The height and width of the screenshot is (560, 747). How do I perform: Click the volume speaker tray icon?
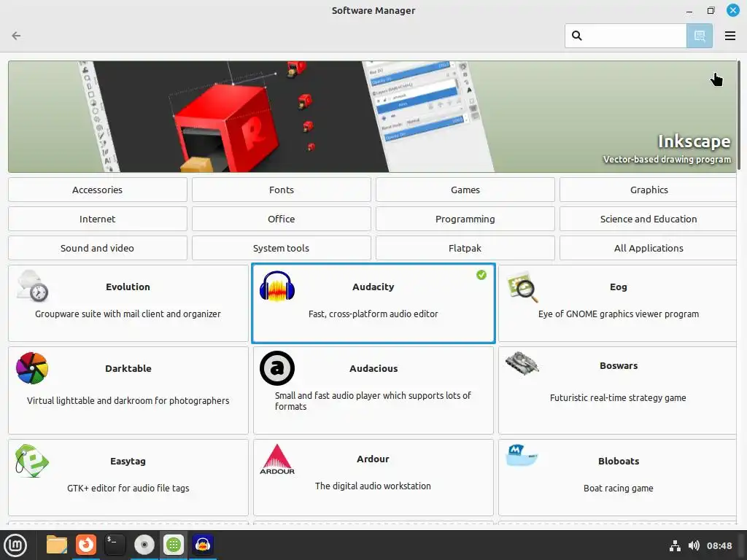694,545
